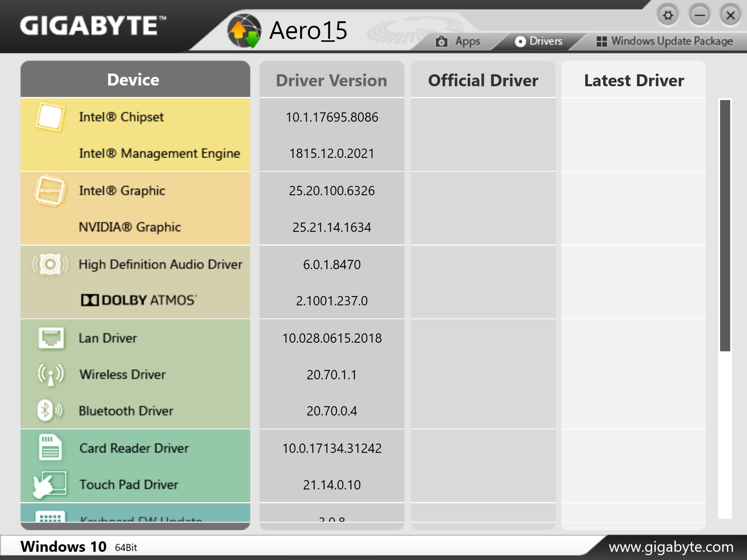Open the www.gigabyte.com link
This screenshot has height=560, width=747.
(x=671, y=547)
